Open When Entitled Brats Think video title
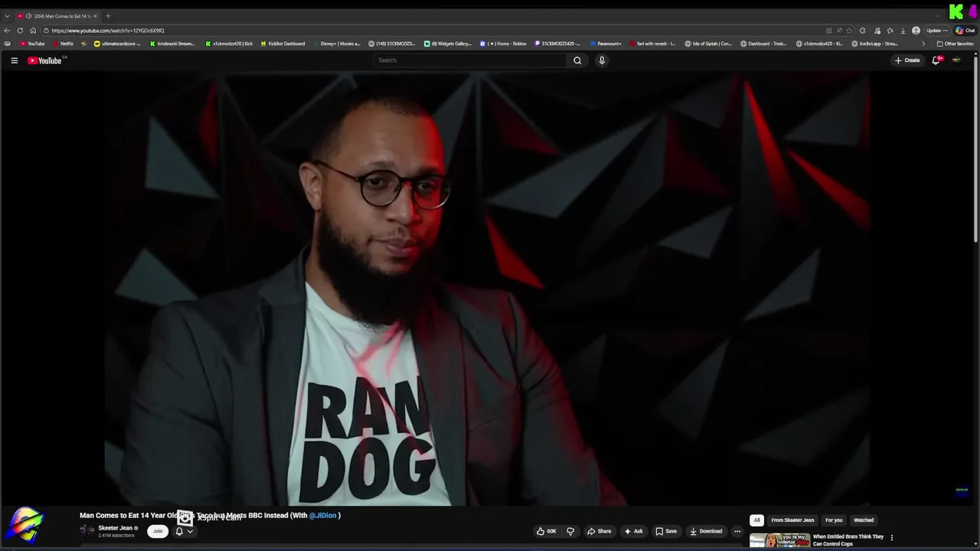The width and height of the screenshot is (980, 551). click(848, 540)
